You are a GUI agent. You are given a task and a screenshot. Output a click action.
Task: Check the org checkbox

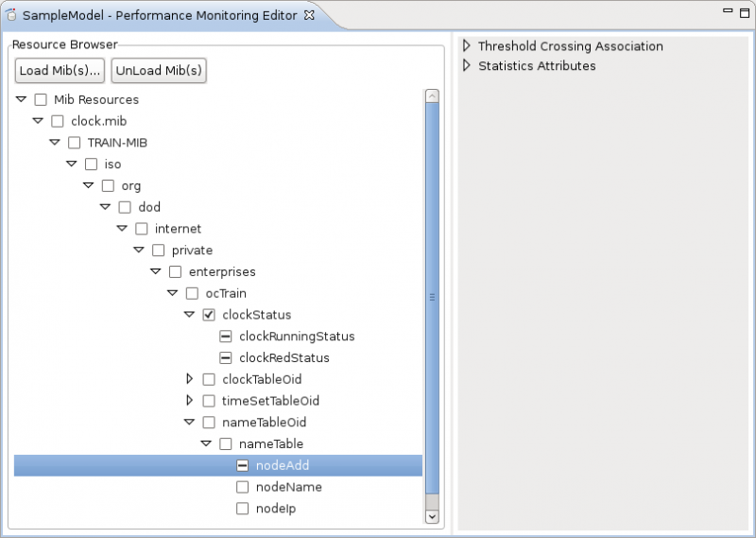[x=108, y=185]
